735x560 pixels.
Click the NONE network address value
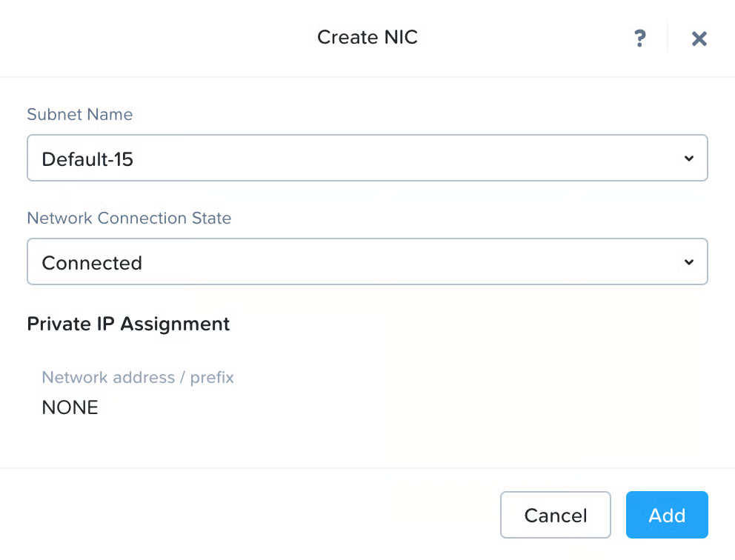click(70, 407)
